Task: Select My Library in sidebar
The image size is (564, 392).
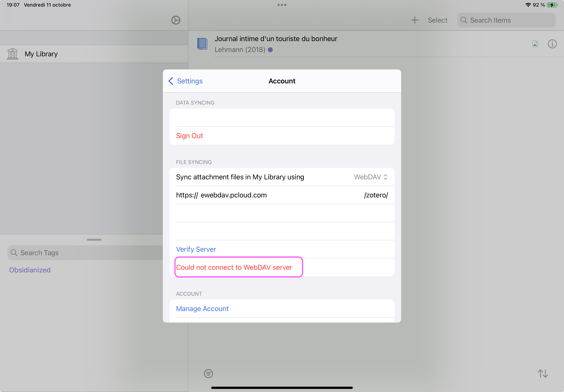Action: [41, 54]
